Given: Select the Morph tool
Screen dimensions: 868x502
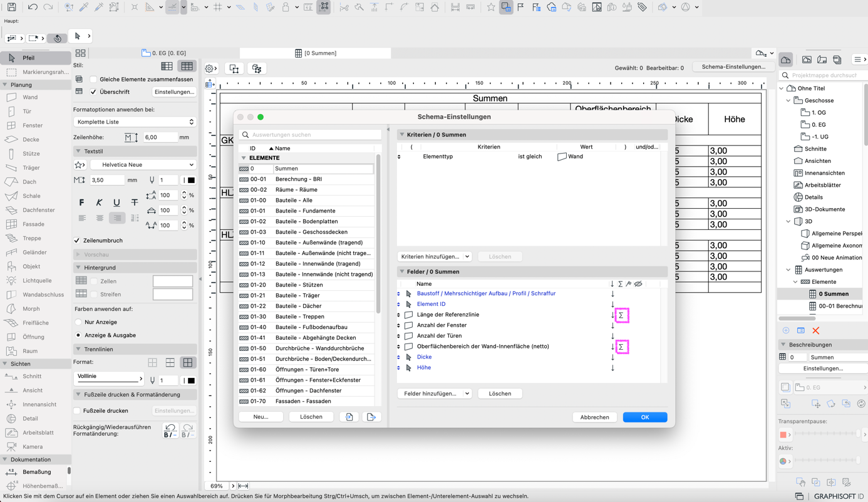Looking at the screenshot, I should coord(31,309).
